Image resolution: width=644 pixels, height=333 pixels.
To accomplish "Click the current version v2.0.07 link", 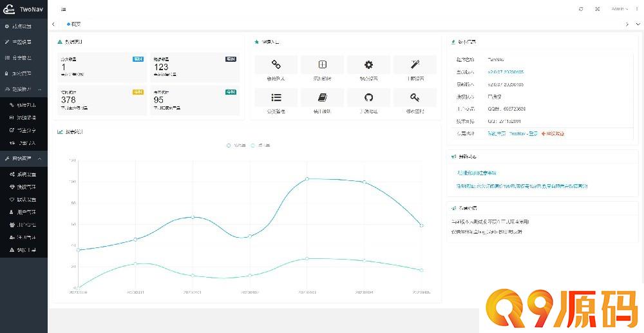I will click(x=506, y=72).
